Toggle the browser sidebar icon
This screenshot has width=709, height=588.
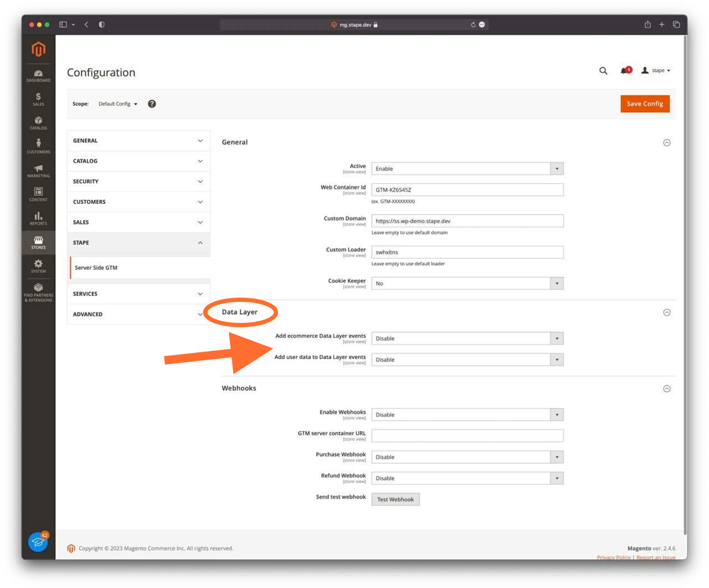[63, 24]
